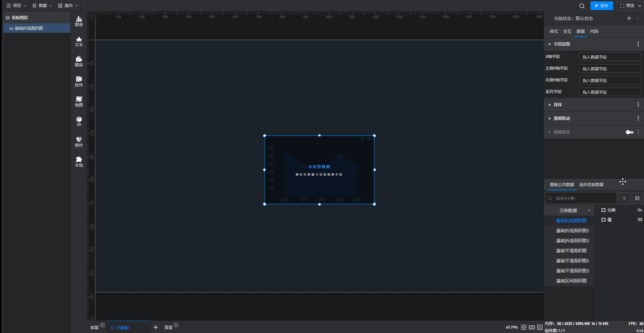Add a new dataset with plus button
The height and width of the screenshot is (333, 644).
click(x=624, y=198)
